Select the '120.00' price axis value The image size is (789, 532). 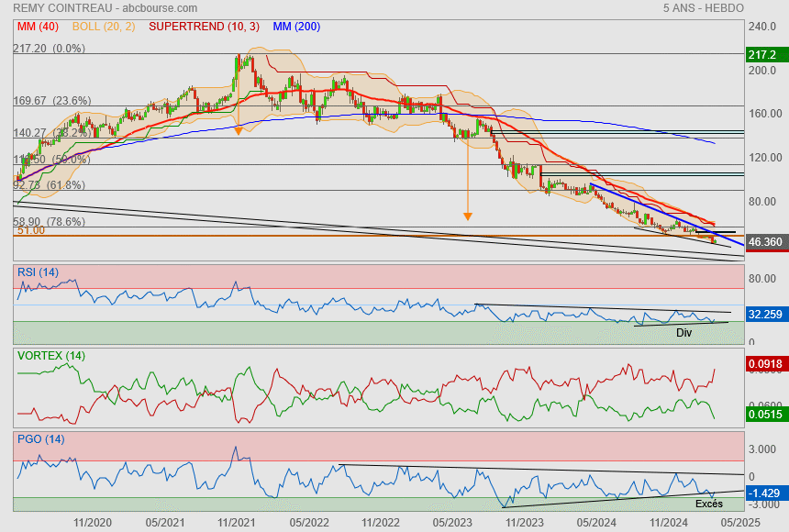click(765, 158)
